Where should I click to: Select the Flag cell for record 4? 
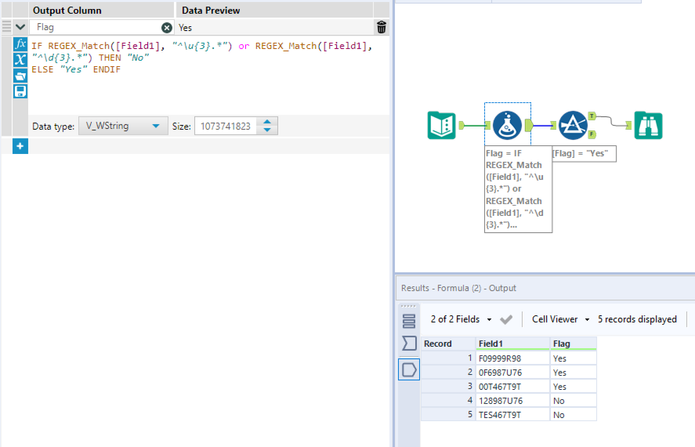[574, 401]
